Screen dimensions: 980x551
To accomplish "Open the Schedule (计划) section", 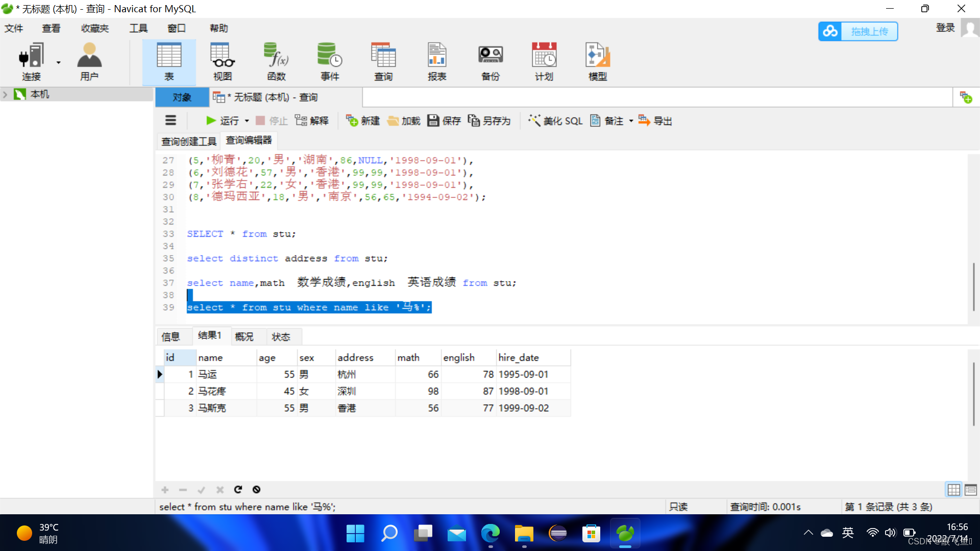I will 544,62.
